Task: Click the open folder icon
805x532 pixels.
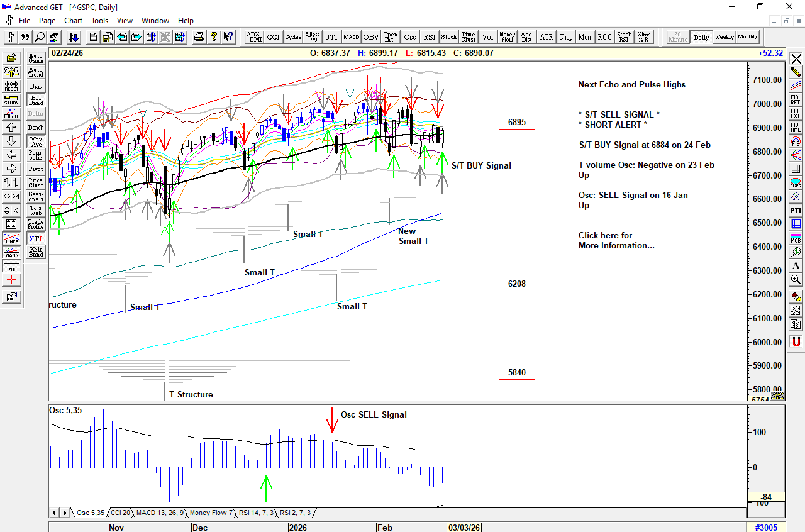Action: click(x=11, y=58)
